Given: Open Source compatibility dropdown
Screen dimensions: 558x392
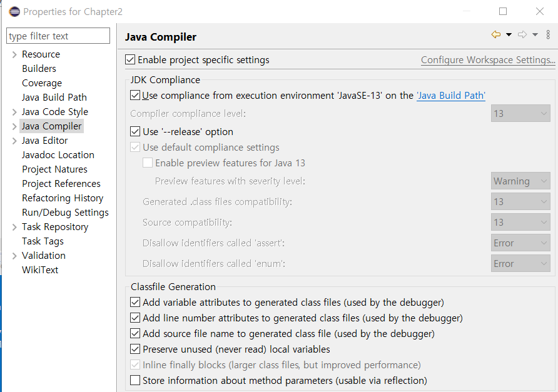Looking at the screenshot, I should pos(520,223).
